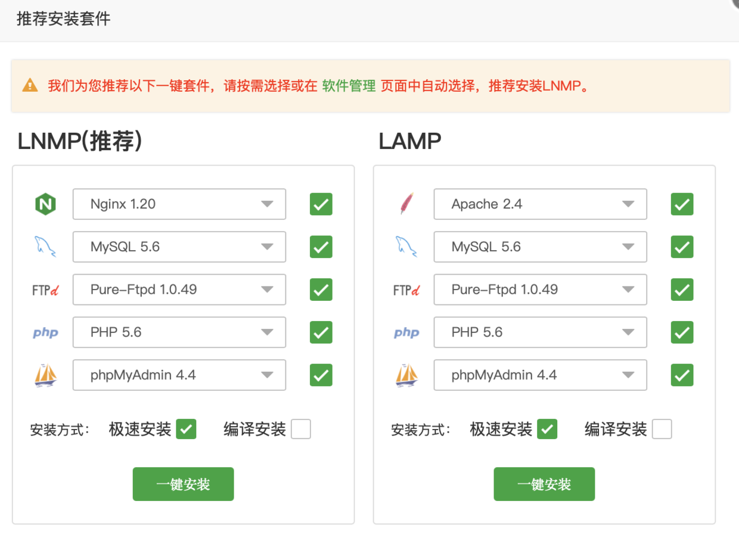Uncheck phpMyAdmin 4.4 checkbox in LAMP
Viewport: 739px width, 560px height.
(682, 375)
